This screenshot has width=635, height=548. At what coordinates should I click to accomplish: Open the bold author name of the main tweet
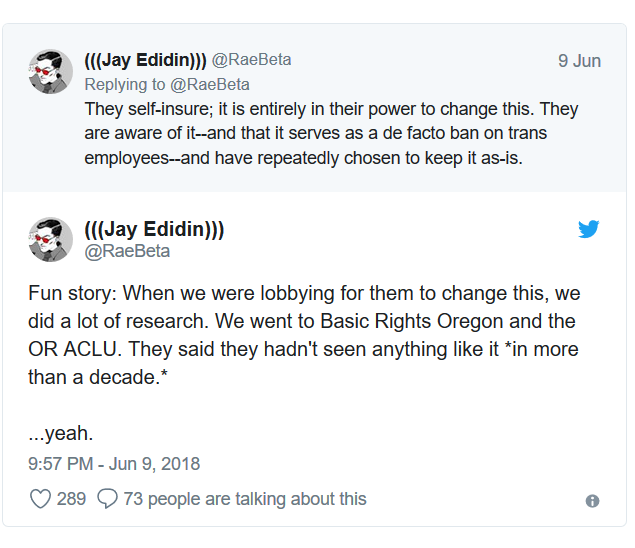(154, 229)
